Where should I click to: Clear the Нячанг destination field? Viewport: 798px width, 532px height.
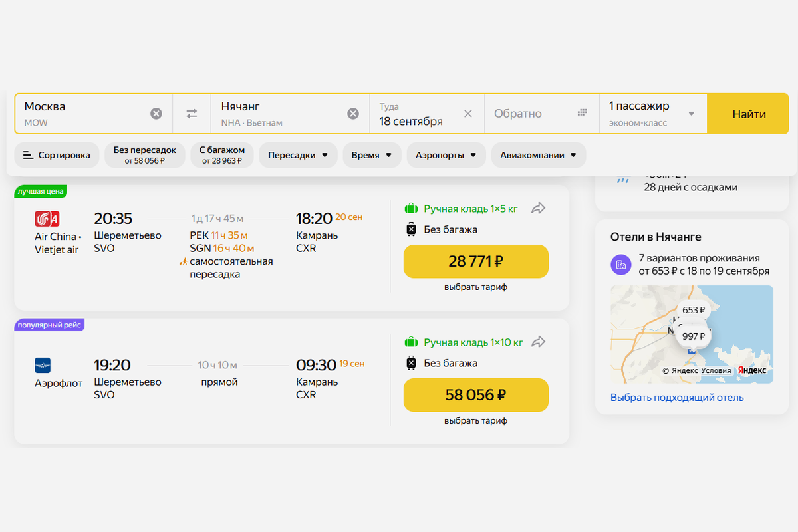click(353, 114)
